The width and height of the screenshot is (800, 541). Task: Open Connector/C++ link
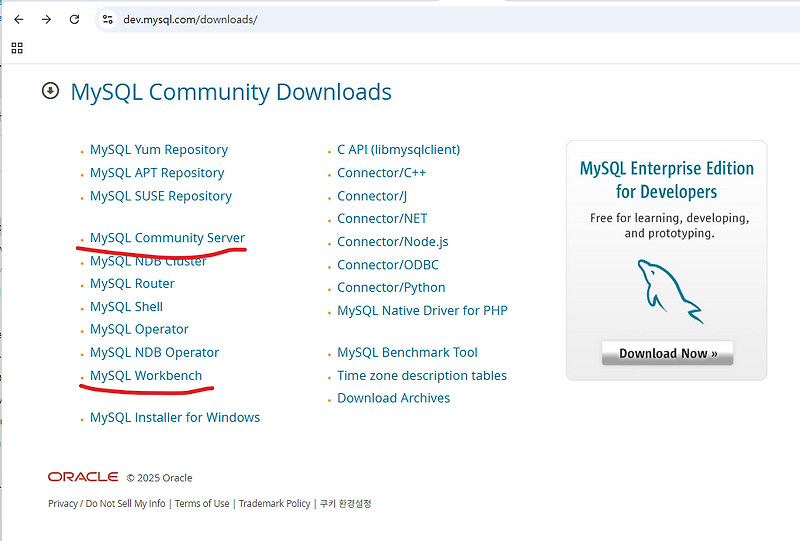click(382, 173)
